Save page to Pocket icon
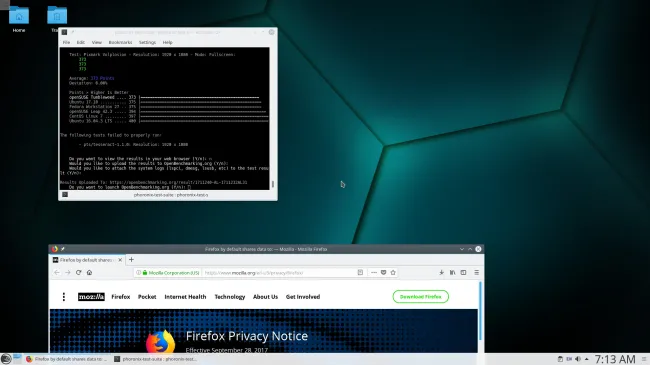Screen dimensions: 650x365 383,273
